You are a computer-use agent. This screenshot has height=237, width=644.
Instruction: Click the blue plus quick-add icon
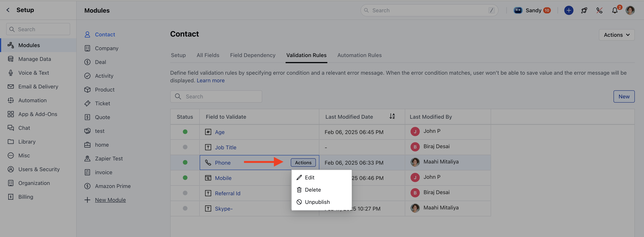coord(568,10)
